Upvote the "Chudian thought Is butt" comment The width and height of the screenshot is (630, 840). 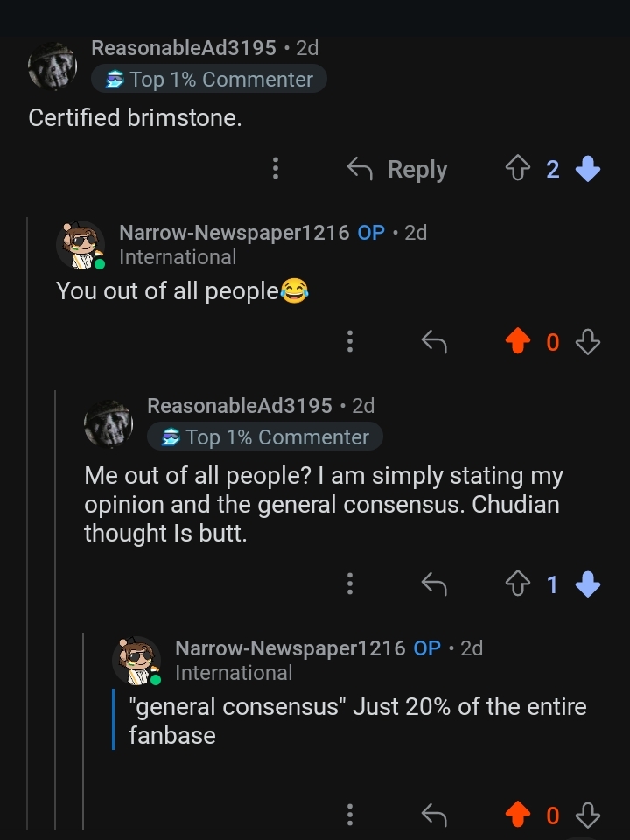pyautogui.click(x=517, y=584)
